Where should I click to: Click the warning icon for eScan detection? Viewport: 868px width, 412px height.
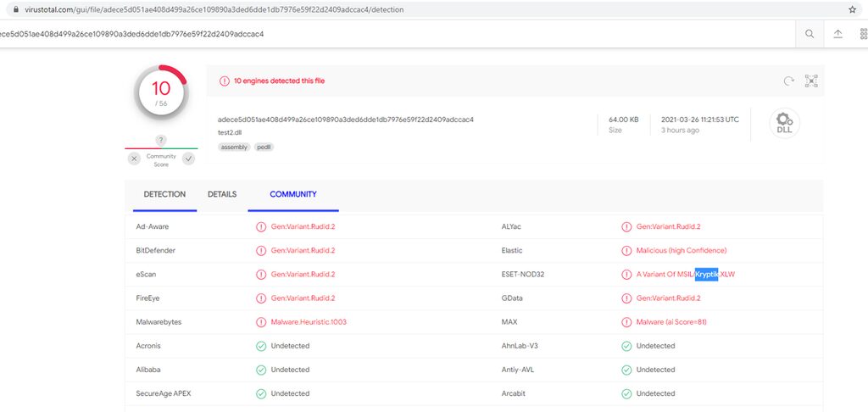pyautogui.click(x=261, y=275)
